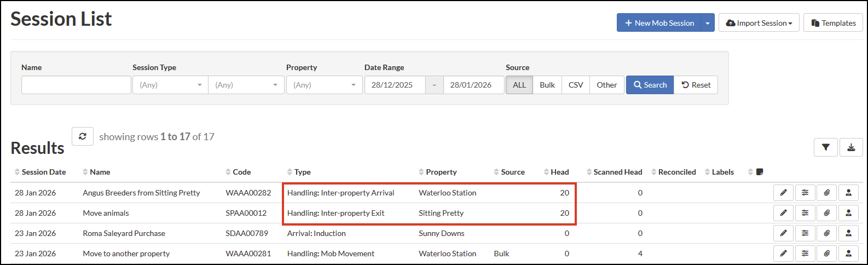The width and height of the screenshot is (868, 265).
Task: Sort by the notes column icon
Action: point(759,172)
